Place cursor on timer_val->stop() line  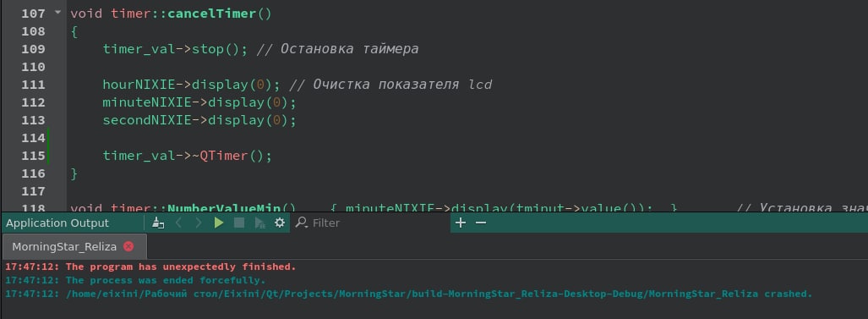tap(175, 49)
